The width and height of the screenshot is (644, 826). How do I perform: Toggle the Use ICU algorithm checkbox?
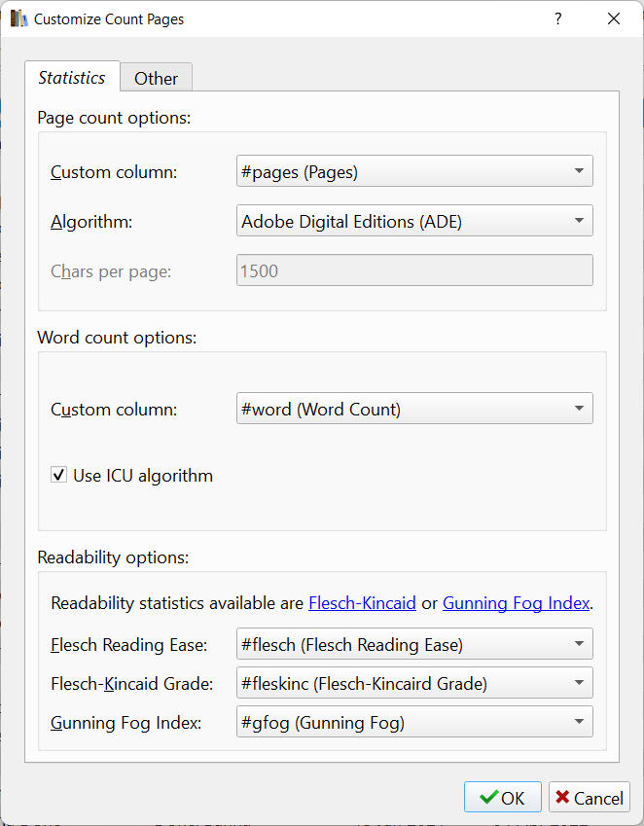pyautogui.click(x=58, y=475)
